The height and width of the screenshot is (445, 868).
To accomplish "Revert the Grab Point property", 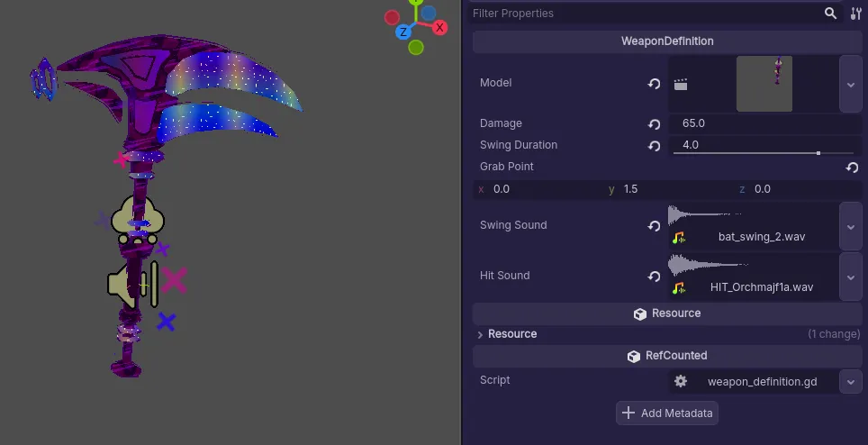I will coord(852,168).
